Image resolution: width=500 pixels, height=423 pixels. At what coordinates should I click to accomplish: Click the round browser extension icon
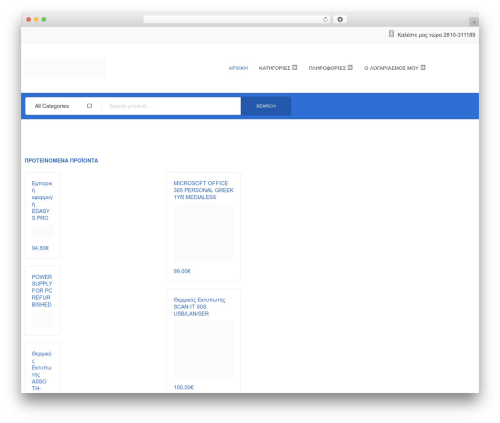pos(340,20)
